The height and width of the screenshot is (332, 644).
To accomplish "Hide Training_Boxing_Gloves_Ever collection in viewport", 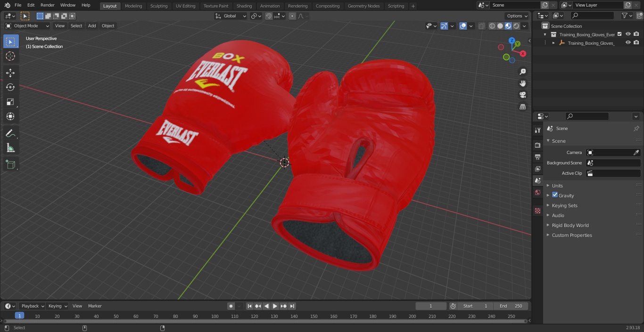I will 628,34.
